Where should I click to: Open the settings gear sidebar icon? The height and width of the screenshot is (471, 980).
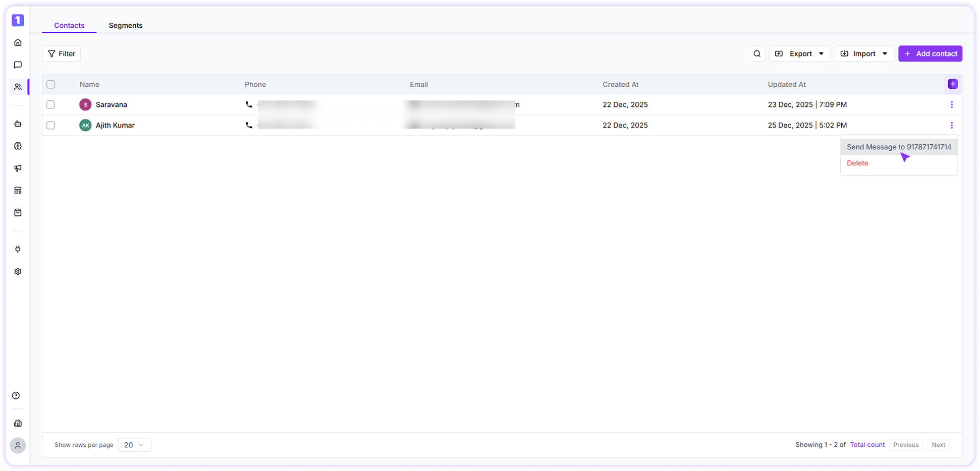18,272
